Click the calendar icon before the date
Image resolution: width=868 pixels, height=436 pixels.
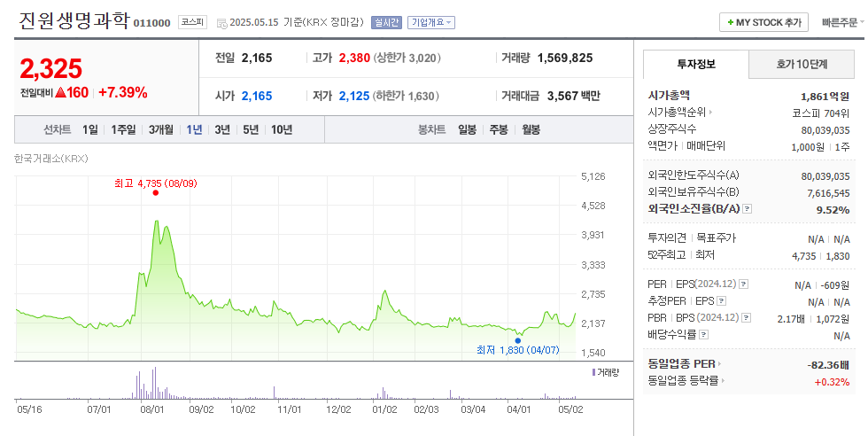[221, 22]
